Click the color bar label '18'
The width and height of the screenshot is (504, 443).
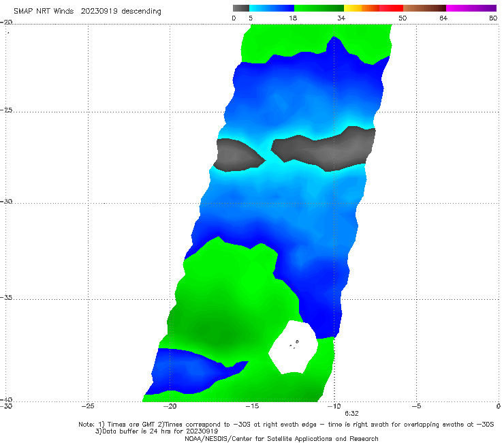click(x=293, y=18)
